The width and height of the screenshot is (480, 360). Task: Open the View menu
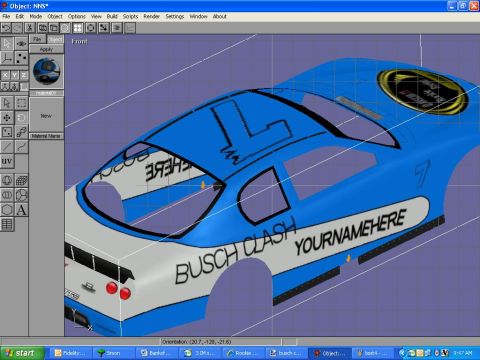point(96,16)
